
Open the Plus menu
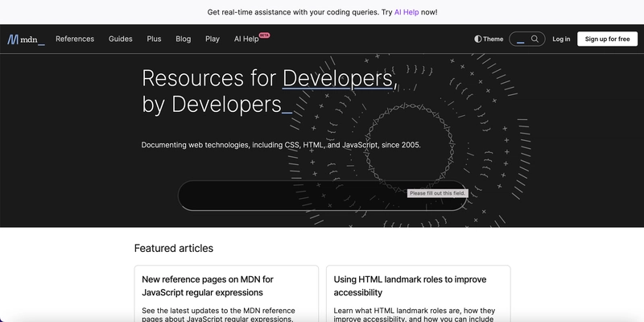pyautogui.click(x=154, y=39)
